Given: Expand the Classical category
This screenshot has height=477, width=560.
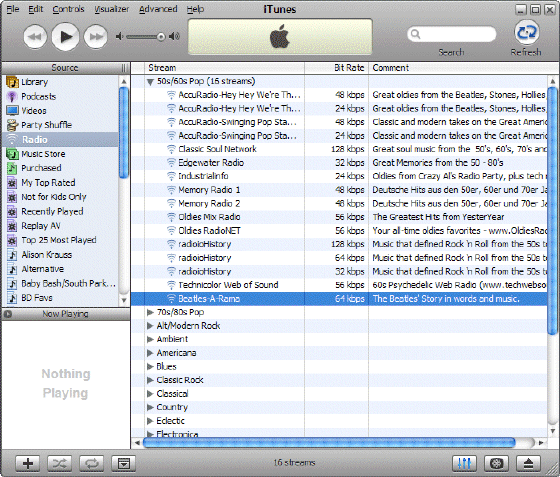Looking at the screenshot, I should 150,394.
